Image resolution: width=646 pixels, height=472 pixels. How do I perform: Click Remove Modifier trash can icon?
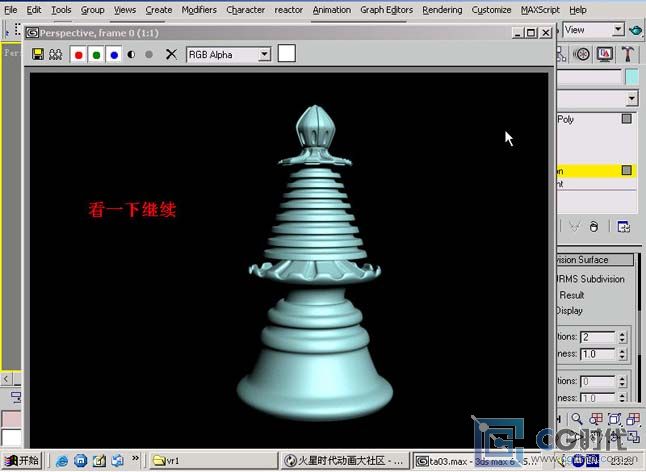click(x=593, y=227)
